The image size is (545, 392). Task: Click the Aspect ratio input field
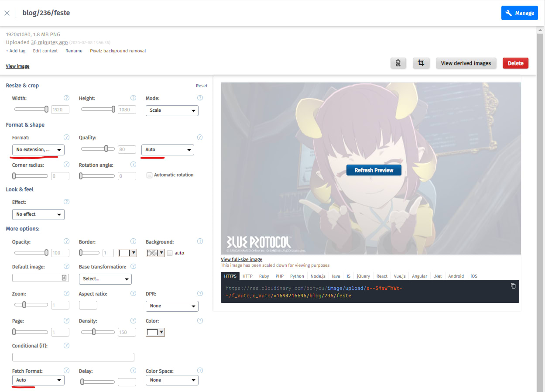(x=88, y=305)
